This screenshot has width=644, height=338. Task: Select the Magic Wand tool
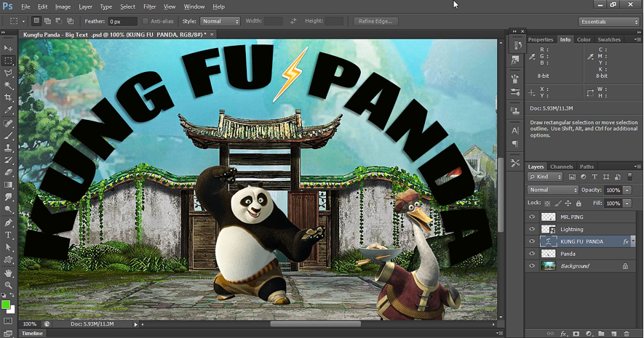tap(8, 85)
